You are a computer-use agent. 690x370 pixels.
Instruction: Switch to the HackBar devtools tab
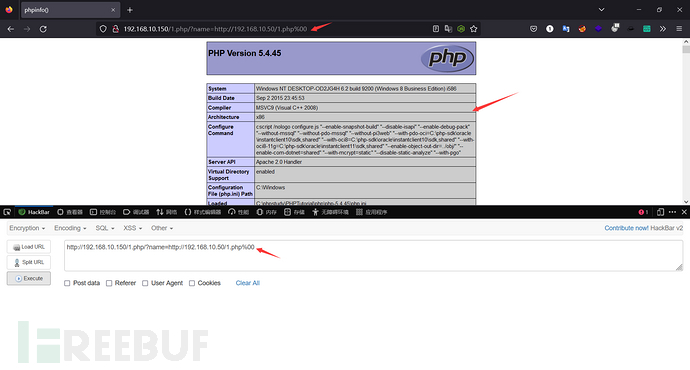tap(34, 212)
